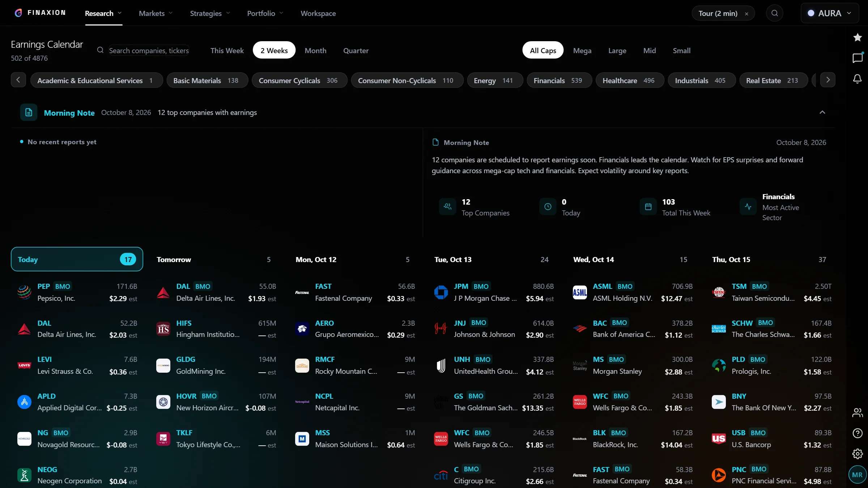Viewport: 868px width, 488px height.
Task: Click the favorites star icon
Action: click(x=857, y=37)
